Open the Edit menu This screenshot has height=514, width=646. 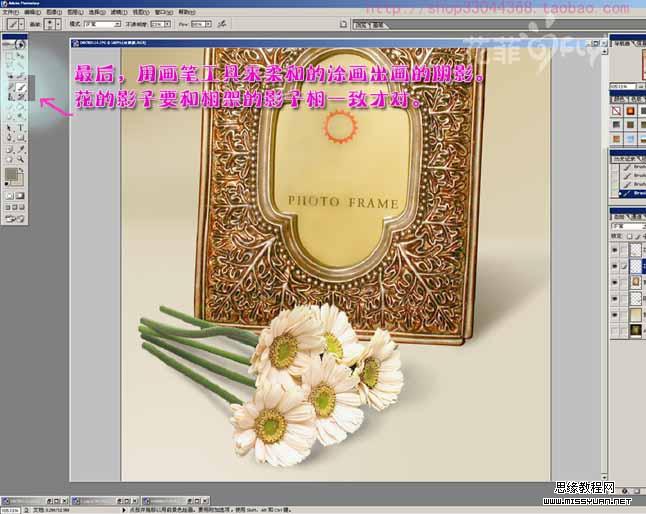32,12
